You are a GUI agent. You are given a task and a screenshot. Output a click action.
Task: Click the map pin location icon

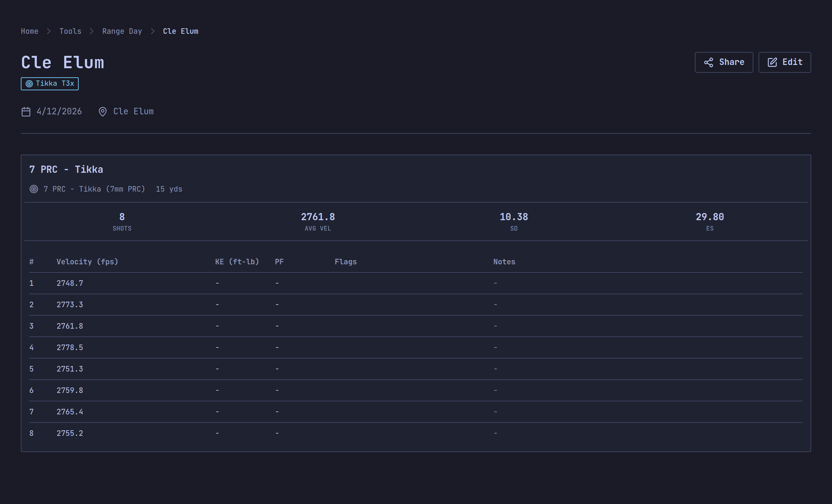coord(103,112)
